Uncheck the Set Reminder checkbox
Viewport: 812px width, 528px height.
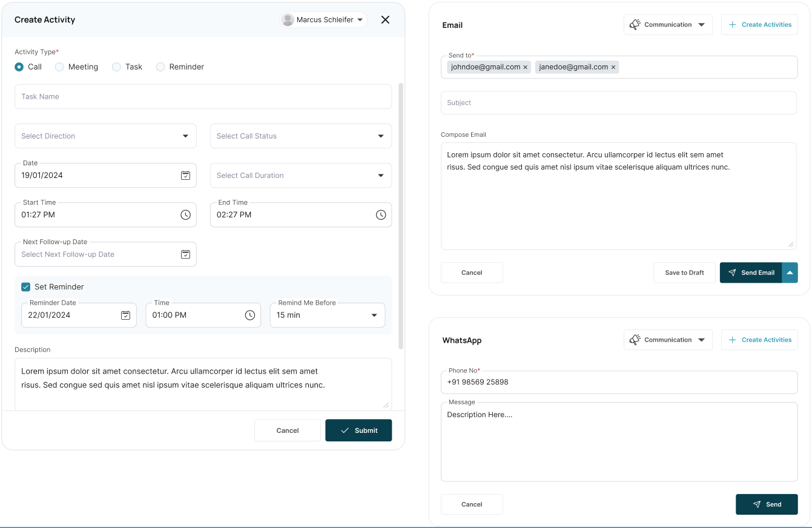pos(25,287)
